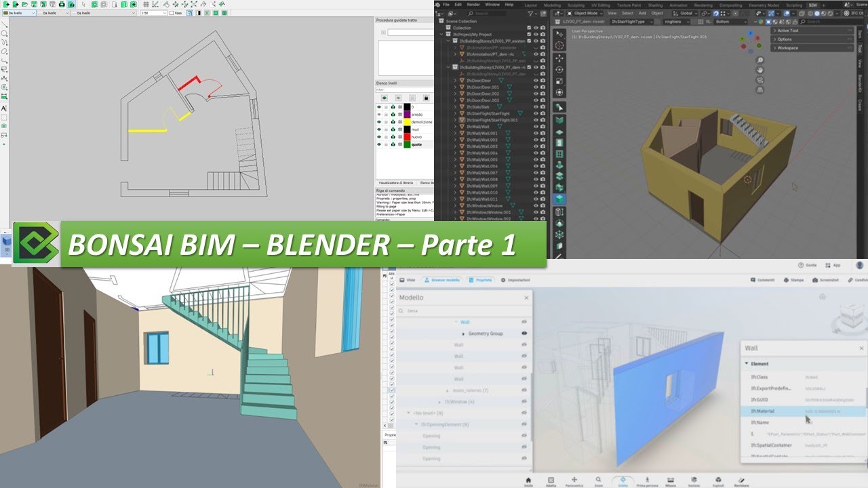Click the Esplodi explode tool in viewer

pyautogui.click(x=717, y=483)
